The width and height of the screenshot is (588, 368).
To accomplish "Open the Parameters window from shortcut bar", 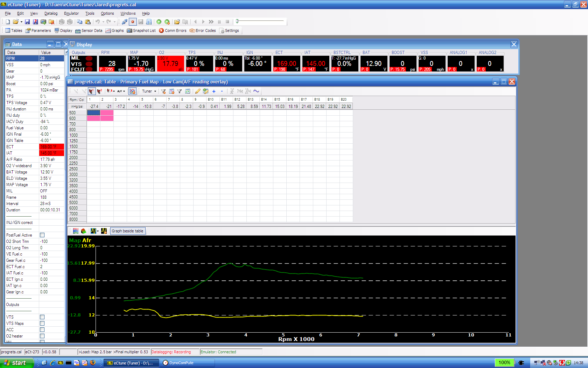I will pos(38,30).
